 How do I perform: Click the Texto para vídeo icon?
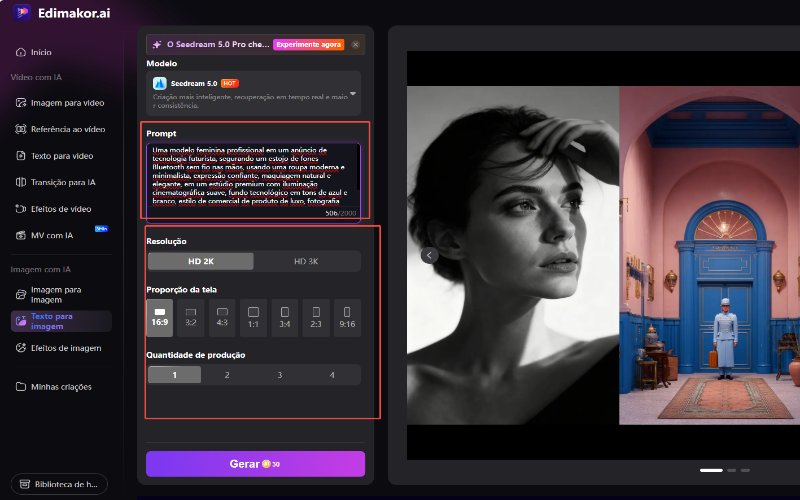click(x=20, y=156)
